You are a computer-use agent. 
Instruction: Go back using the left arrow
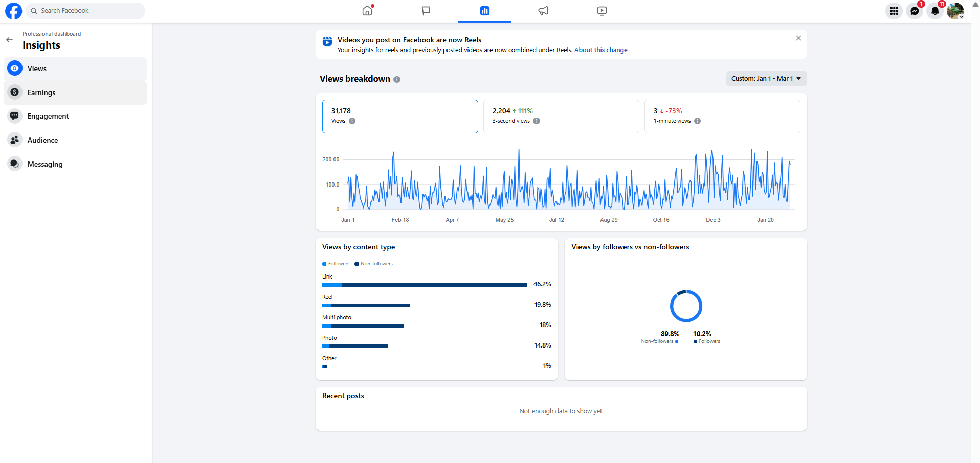(9, 40)
